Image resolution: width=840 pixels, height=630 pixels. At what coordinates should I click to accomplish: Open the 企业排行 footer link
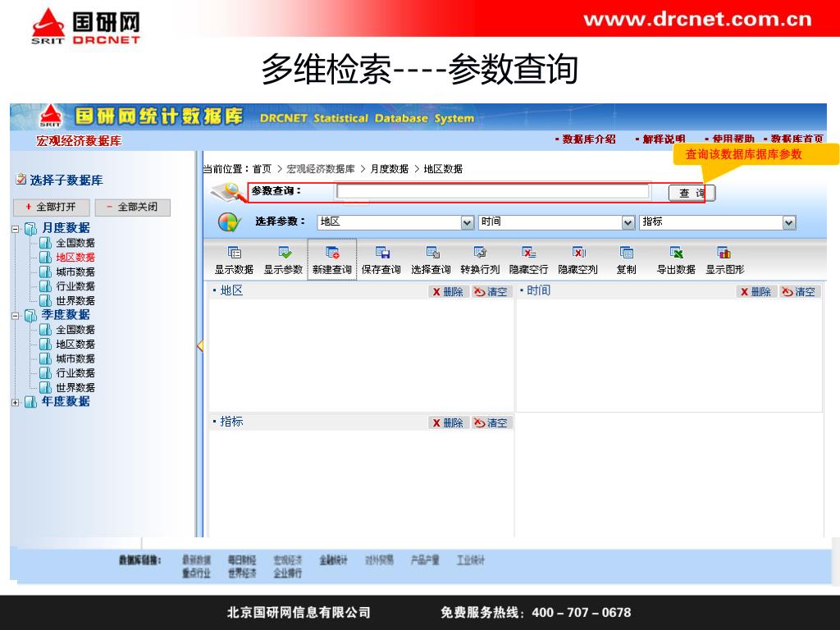(288, 573)
